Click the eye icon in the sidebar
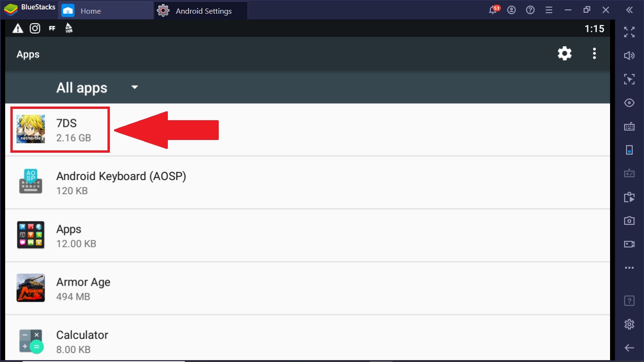The width and height of the screenshot is (644, 362). (x=629, y=103)
